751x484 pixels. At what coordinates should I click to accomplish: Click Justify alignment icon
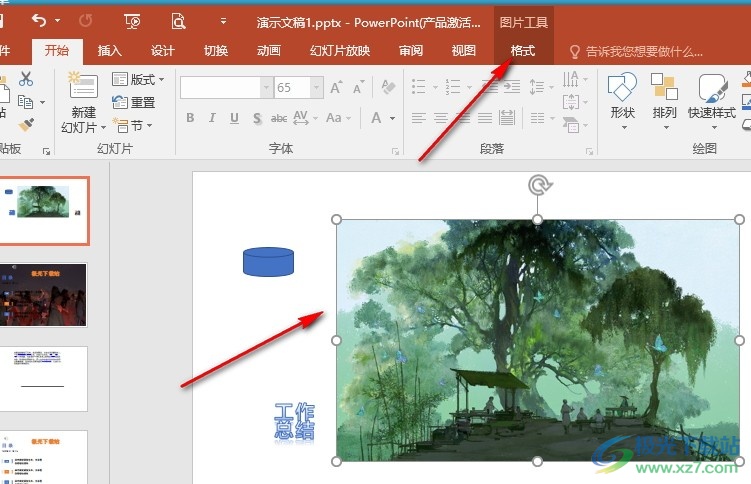pyautogui.click(x=485, y=118)
